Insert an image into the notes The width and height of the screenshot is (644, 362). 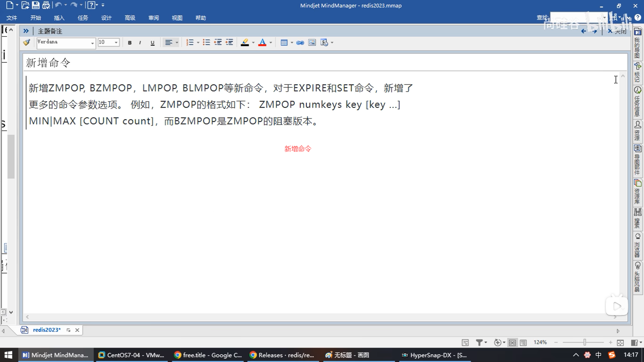tap(312, 43)
